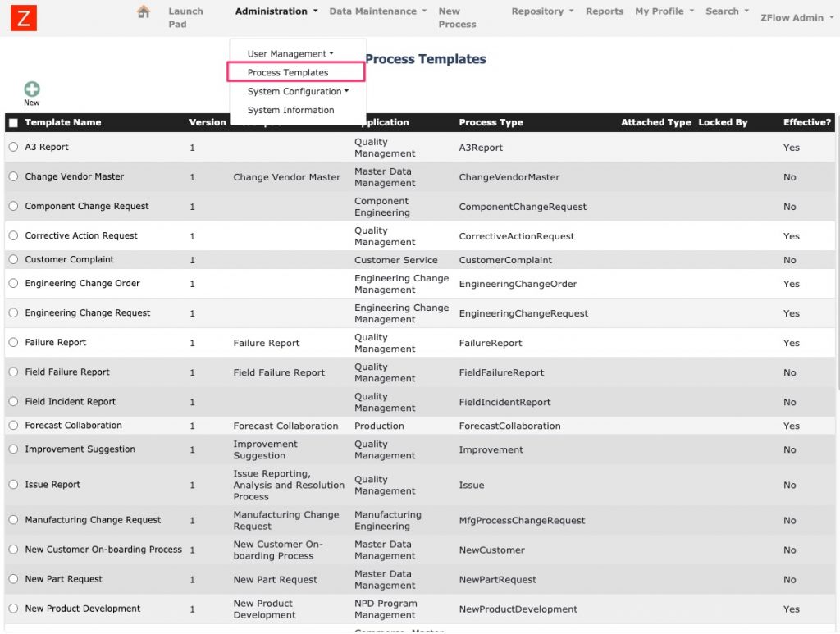Select the Engineering Change Request radio button
This screenshot has height=634, width=840.
13,312
